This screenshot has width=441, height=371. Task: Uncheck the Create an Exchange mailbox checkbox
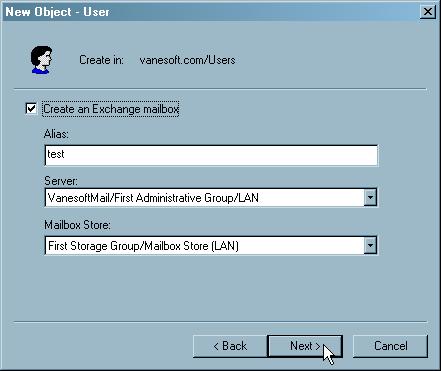(x=31, y=109)
